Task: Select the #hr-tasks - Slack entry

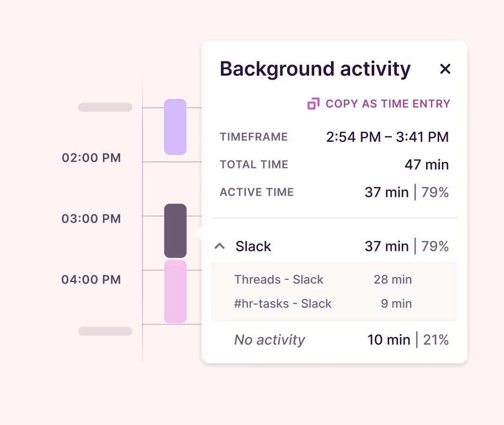Action: click(282, 303)
